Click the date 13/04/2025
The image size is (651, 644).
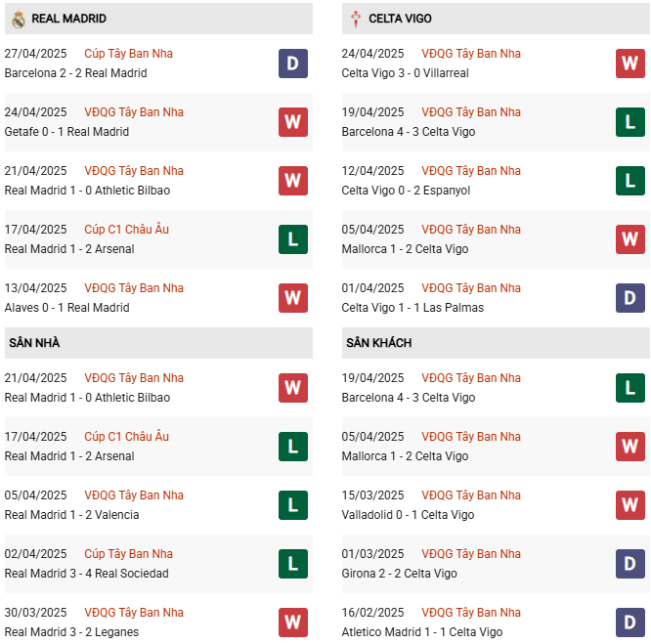pos(36,288)
